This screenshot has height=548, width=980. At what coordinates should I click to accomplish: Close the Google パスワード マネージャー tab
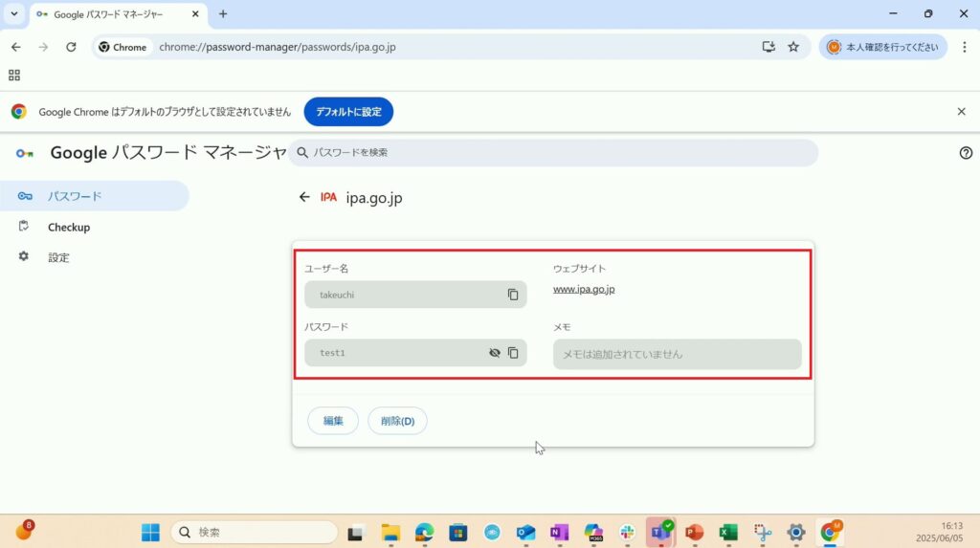pos(195,13)
